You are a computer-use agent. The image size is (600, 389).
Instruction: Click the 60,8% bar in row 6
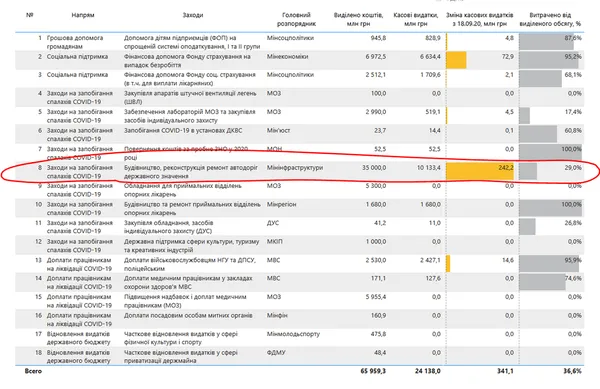pos(538,134)
